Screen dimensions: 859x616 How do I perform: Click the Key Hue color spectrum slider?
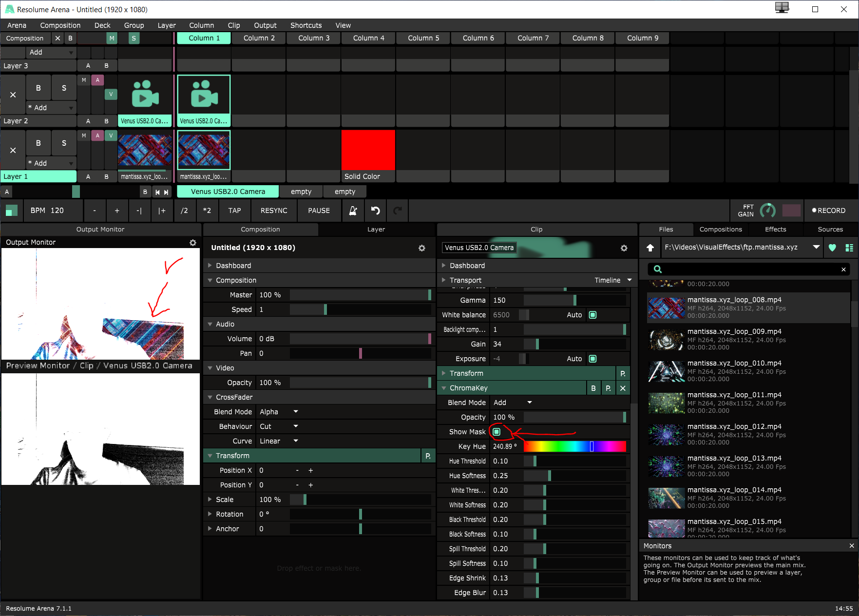pos(574,446)
